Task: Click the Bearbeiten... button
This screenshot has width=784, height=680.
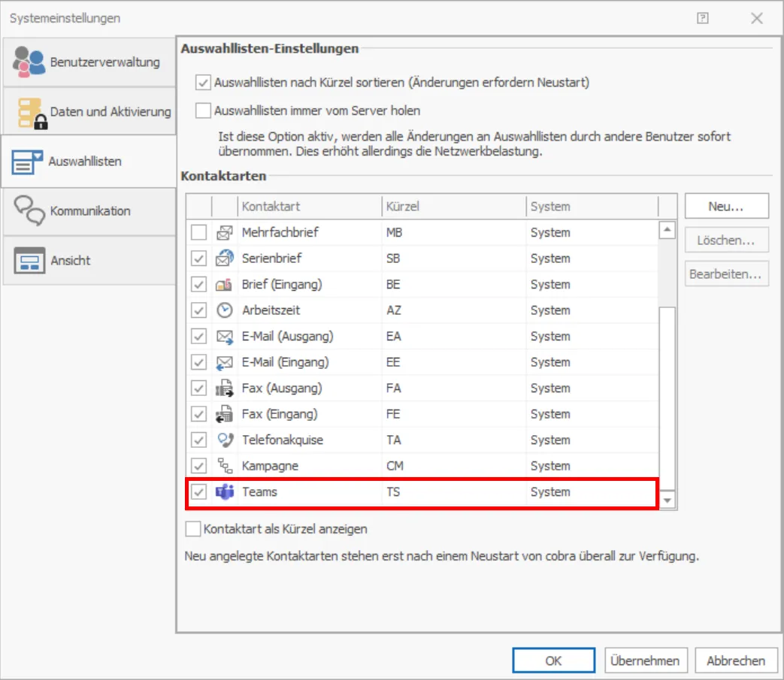Action: click(x=726, y=274)
